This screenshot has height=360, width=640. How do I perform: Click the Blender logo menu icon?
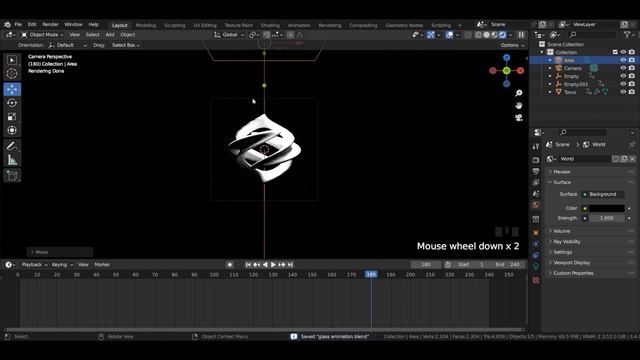coord(7,24)
